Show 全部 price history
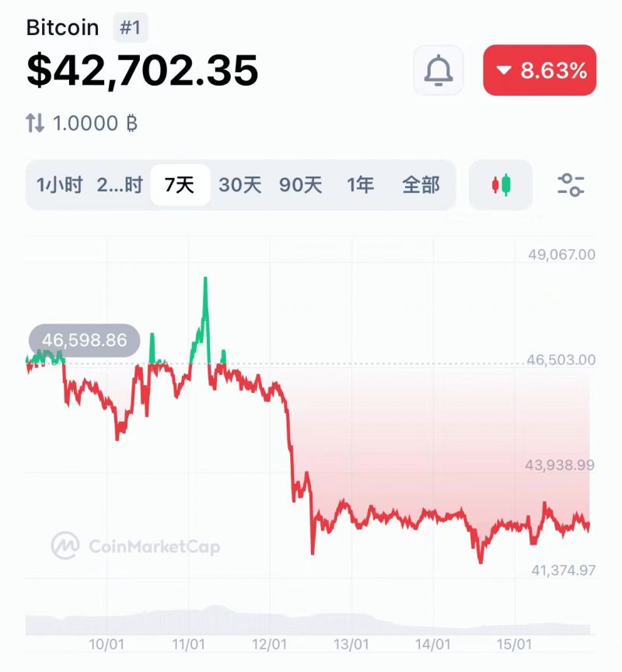The image size is (622, 672). 421,185
